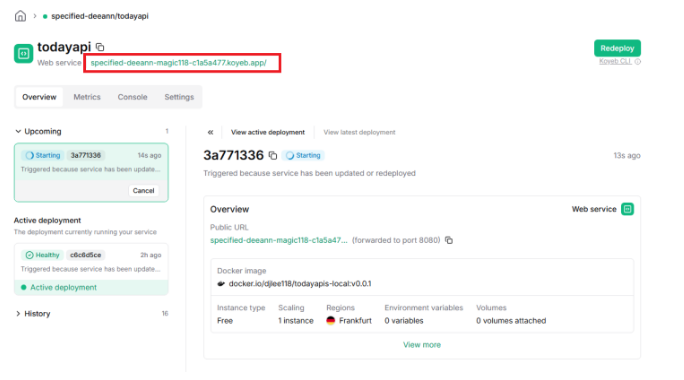Click the Healthy status badge

[x=42, y=255]
